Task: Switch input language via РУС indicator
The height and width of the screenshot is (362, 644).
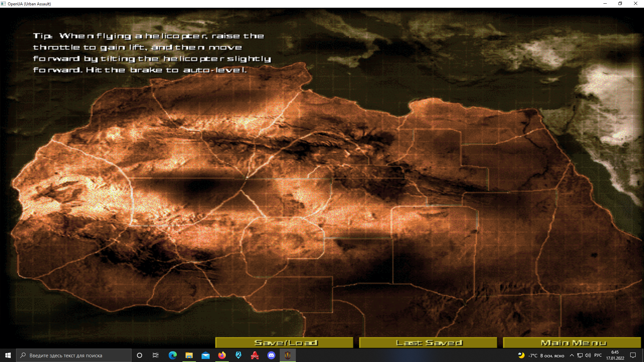Action: (x=598, y=355)
